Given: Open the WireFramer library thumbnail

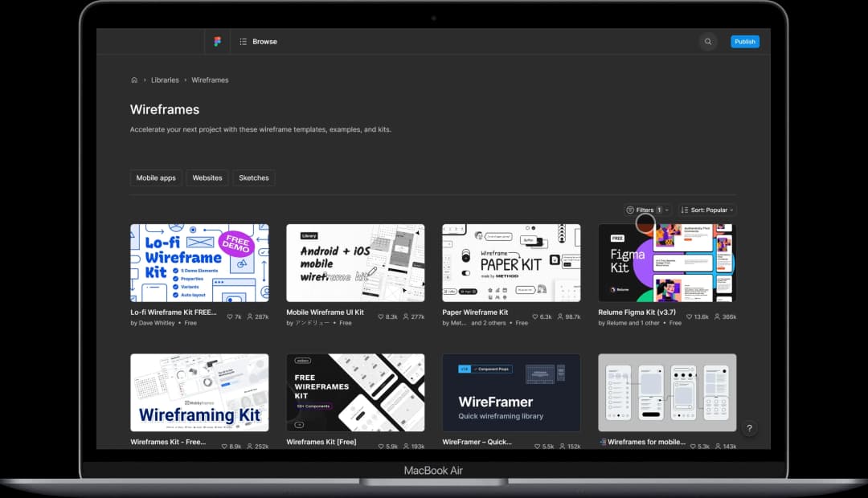Looking at the screenshot, I should click(511, 392).
